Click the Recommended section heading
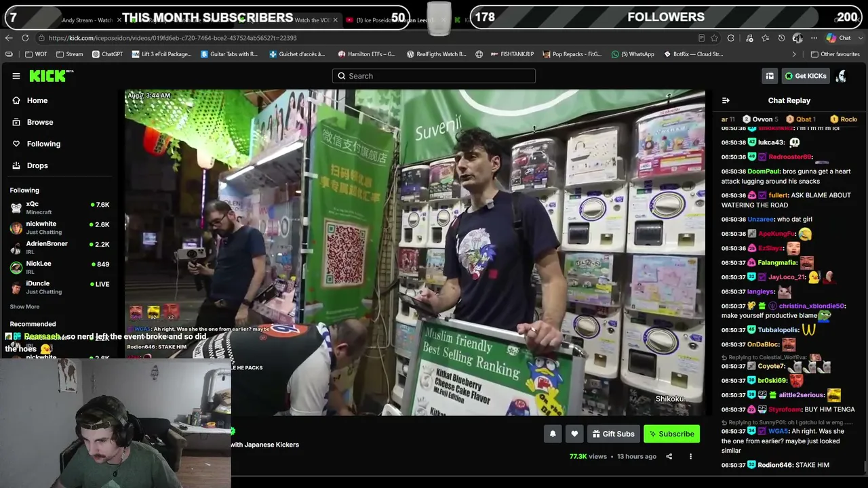 click(x=33, y=324)
